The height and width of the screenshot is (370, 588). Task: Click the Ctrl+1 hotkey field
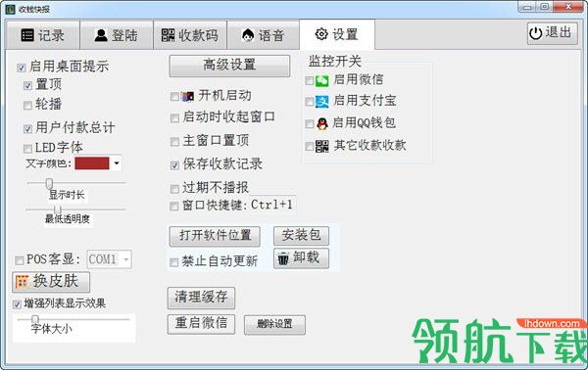(x=272, y=205)
